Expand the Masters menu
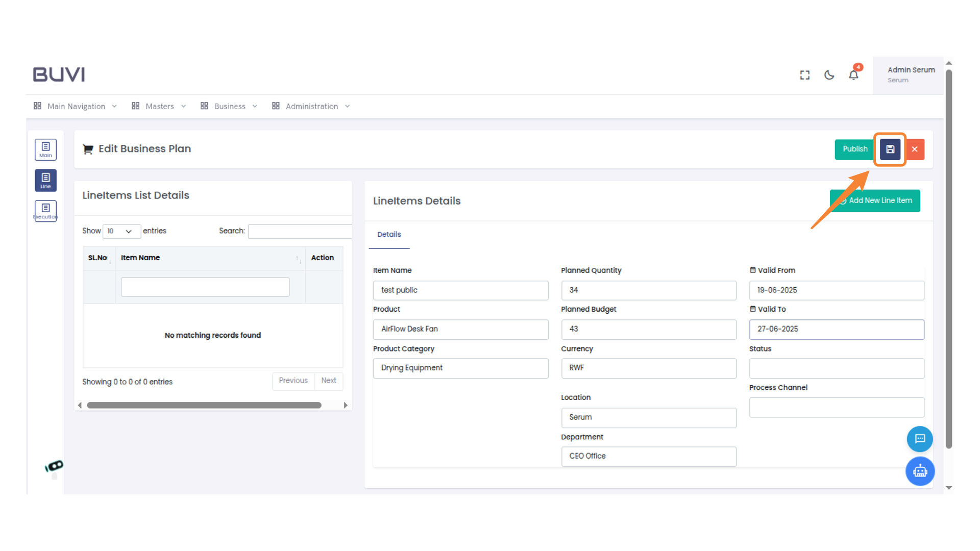Viewport: 980px width, 551px height. 159,106
